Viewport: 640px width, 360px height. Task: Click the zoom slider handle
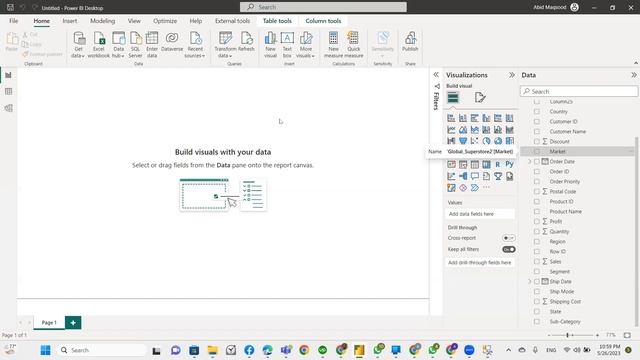coord(567,335)
